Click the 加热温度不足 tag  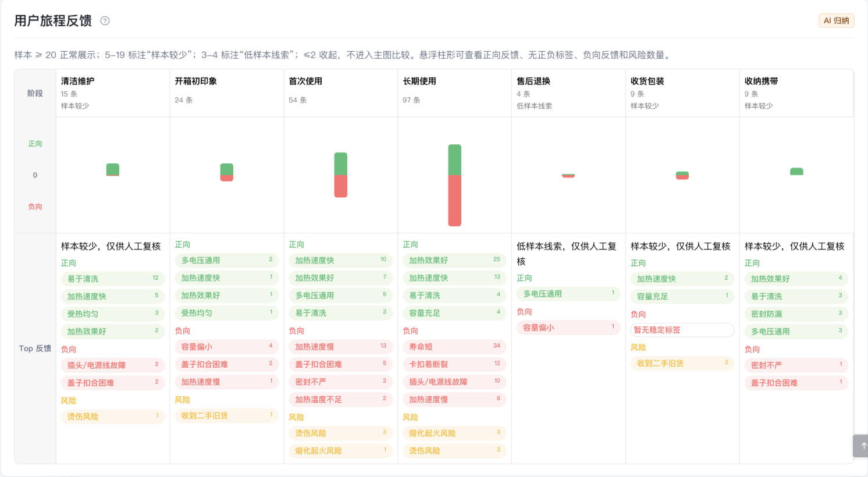tap(341, 399)
